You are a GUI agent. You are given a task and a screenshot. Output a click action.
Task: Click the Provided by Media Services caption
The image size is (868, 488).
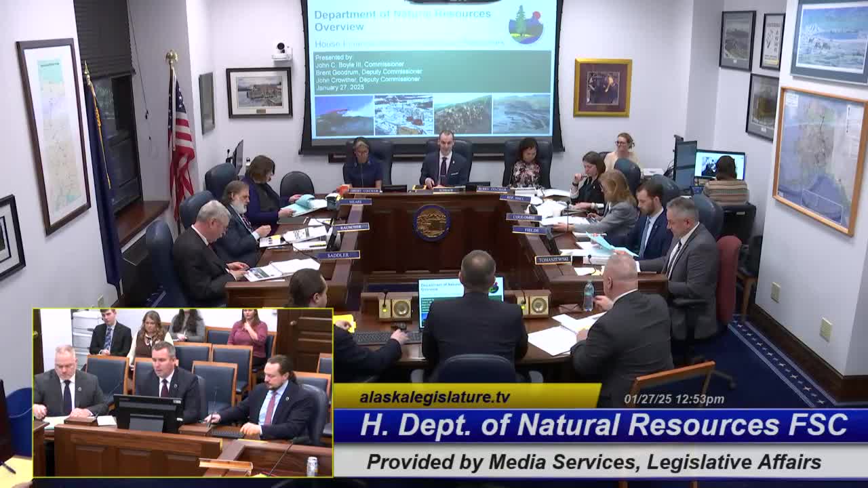(593, 462)
